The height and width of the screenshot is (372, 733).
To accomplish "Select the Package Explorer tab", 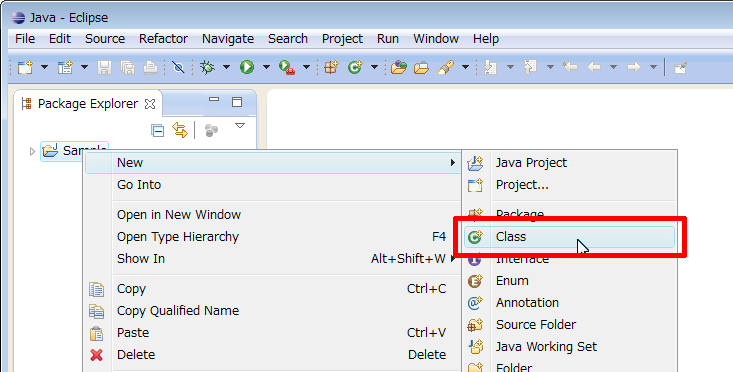I will tap(87, 104).
